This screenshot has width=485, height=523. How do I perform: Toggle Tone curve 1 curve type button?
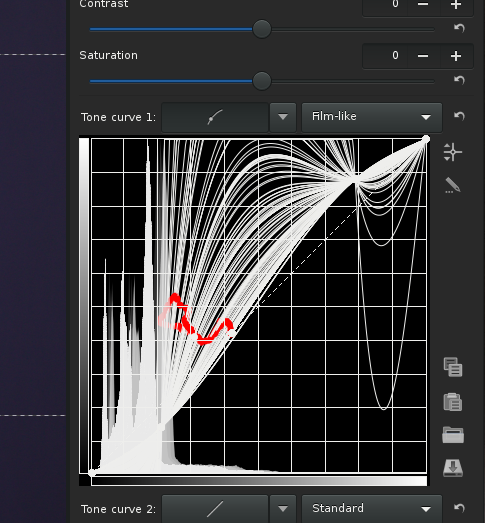(x=215, y=117)
